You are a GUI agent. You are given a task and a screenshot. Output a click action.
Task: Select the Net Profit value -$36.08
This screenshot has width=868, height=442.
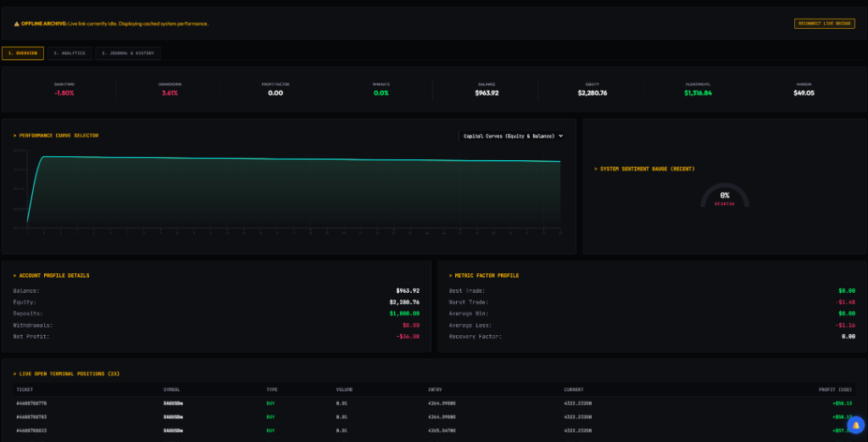pyautogui.click(x=408, y=336)
